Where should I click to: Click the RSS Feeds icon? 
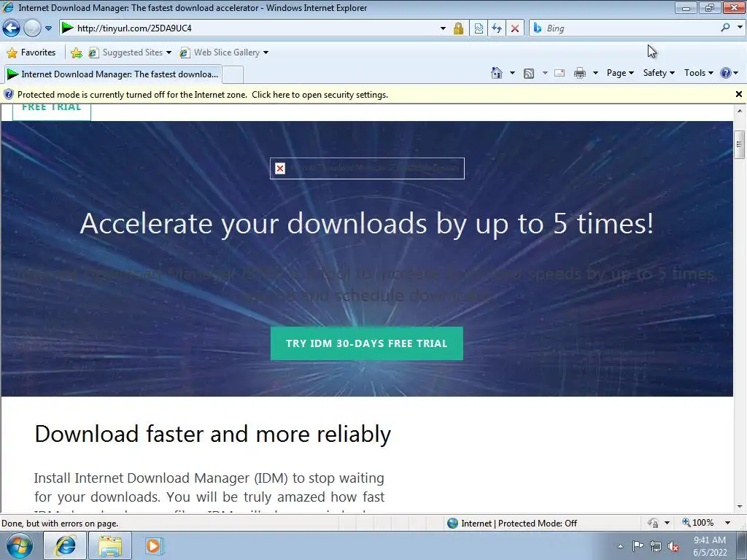tap(529, 73)
